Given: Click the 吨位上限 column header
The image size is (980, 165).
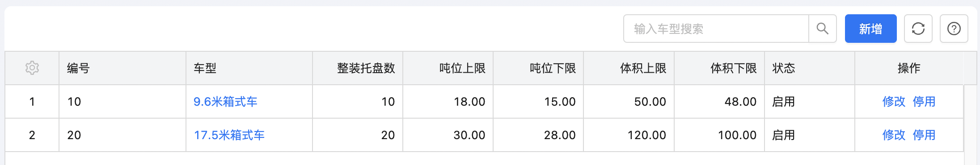Looking at the screenshot, I should 462,68.
